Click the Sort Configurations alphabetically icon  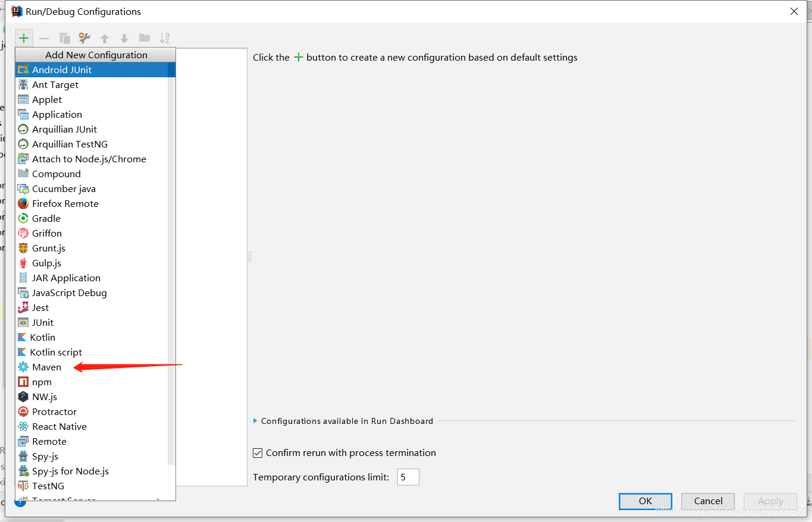165,38
